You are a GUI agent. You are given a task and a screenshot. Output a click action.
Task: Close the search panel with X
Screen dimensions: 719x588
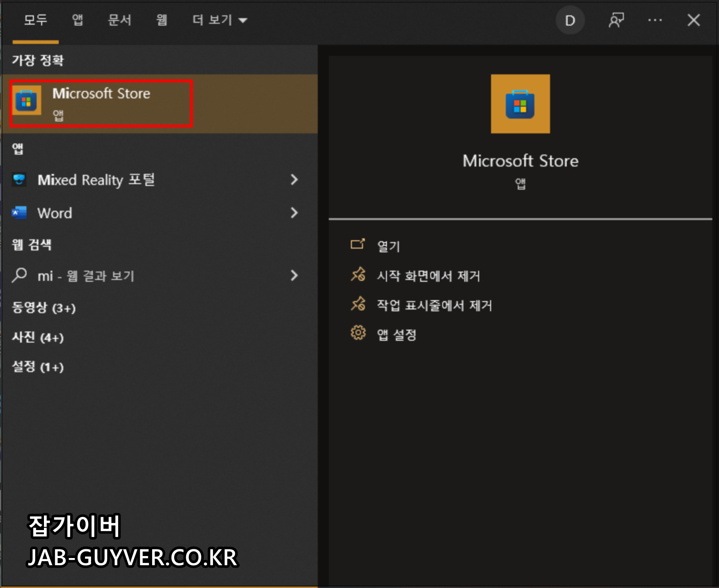pos(694,20)
